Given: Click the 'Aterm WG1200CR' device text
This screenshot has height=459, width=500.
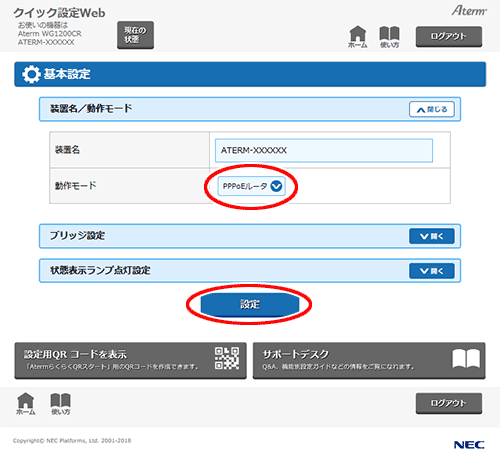Looking at the screenshot, I should [50, 34].
